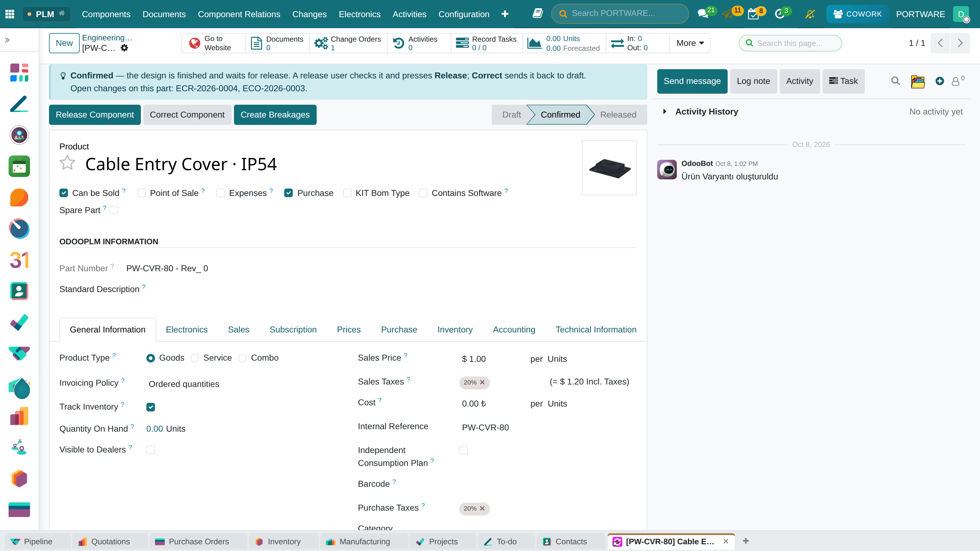
Task: Enable the Expenses checkbox
Action: (x=220, y=193)
